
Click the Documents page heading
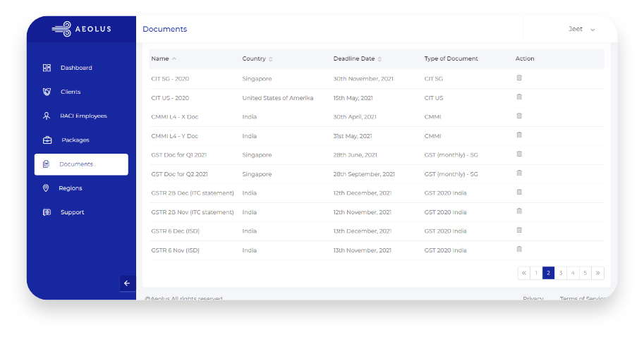(164, 29)
